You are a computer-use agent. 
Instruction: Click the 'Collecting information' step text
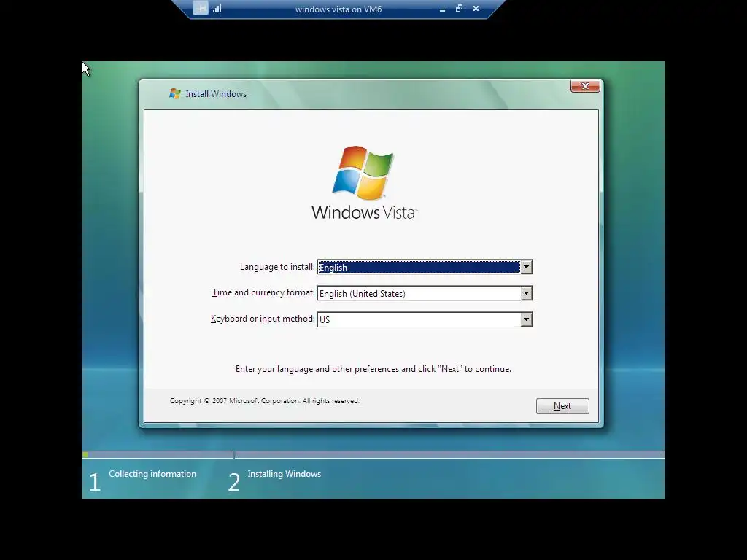click(x=152, y=474)
